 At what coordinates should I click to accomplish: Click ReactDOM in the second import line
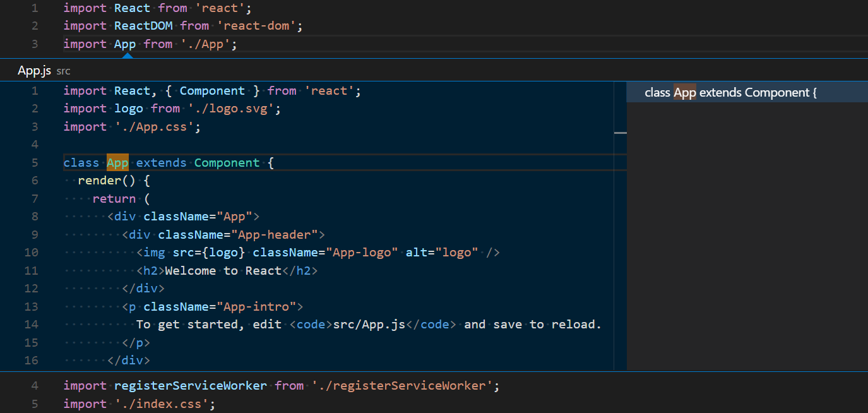143,25
